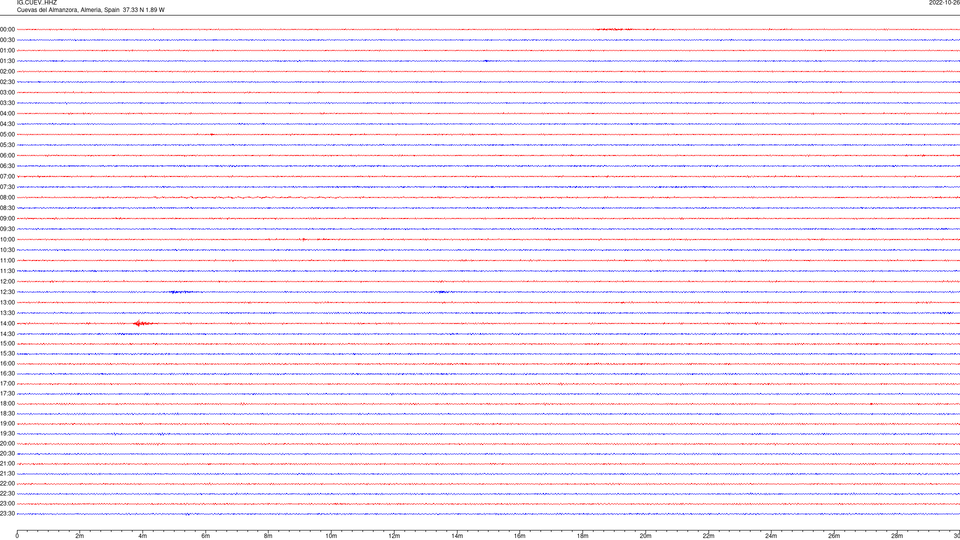Click the 13:00 time label
The height and width of the screenshot is (540, 960).
(x=7, y=302)
